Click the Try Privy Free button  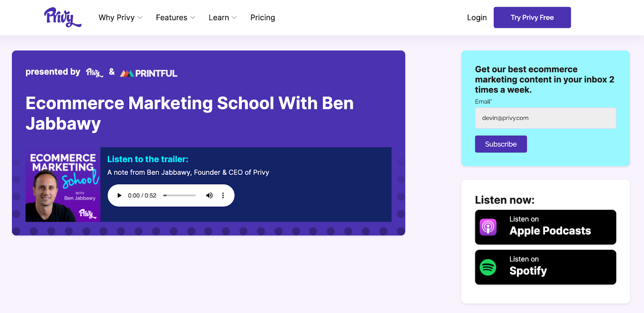[x=532, y=17]
